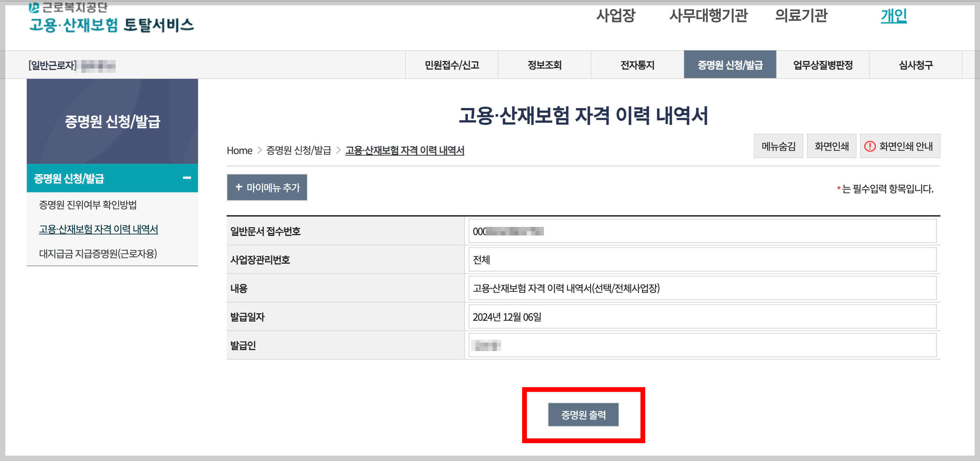980x461 pixels.
Task: Open 화면인쇄 to print the screen
Action: (x=831, y=146)
